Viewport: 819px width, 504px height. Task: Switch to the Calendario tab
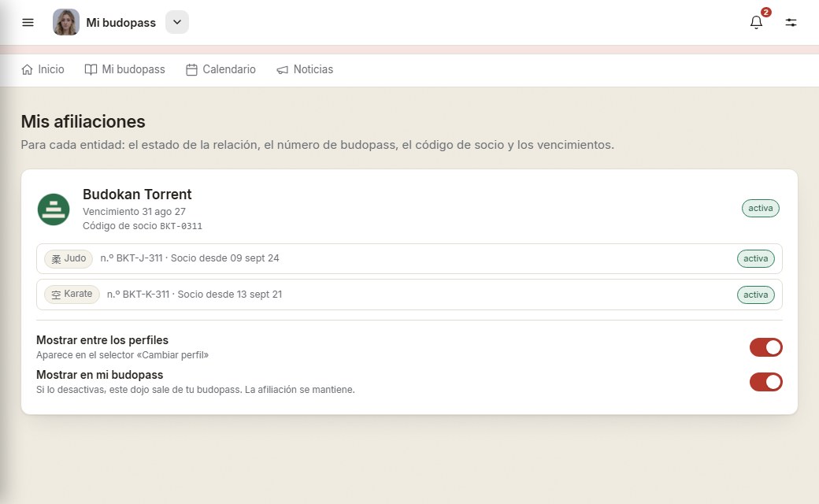coord(221,69)
